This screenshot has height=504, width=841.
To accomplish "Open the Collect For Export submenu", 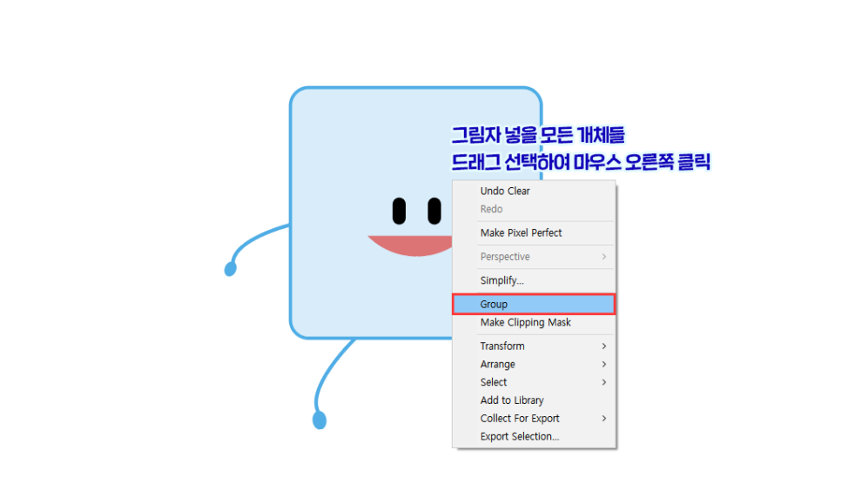I will click(534, 418).
